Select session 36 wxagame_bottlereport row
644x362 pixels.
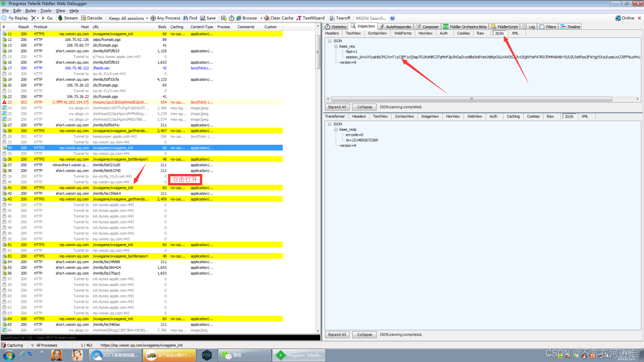coord(142,159)
